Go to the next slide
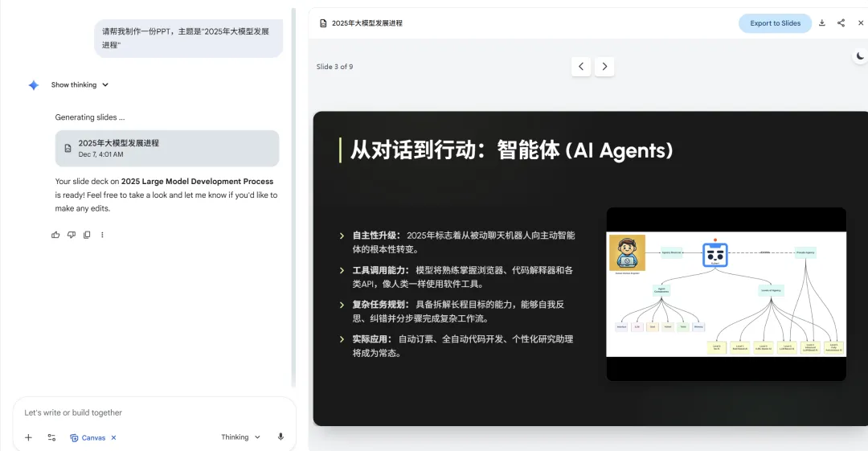This screenshot has height=451, width=868. click(604, 67)
